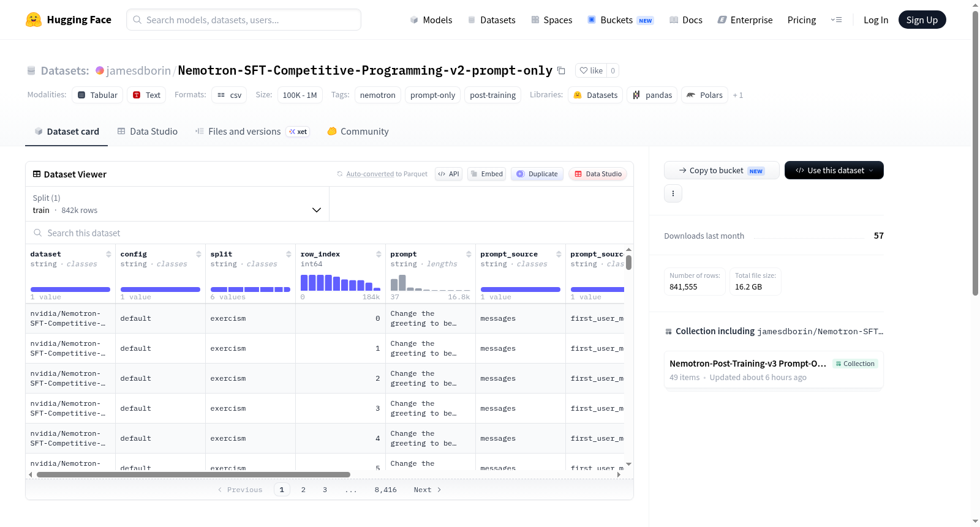The image size is (980, 527).
Task: Jump to last page 8,416
Action: click(x=386, y=490)
